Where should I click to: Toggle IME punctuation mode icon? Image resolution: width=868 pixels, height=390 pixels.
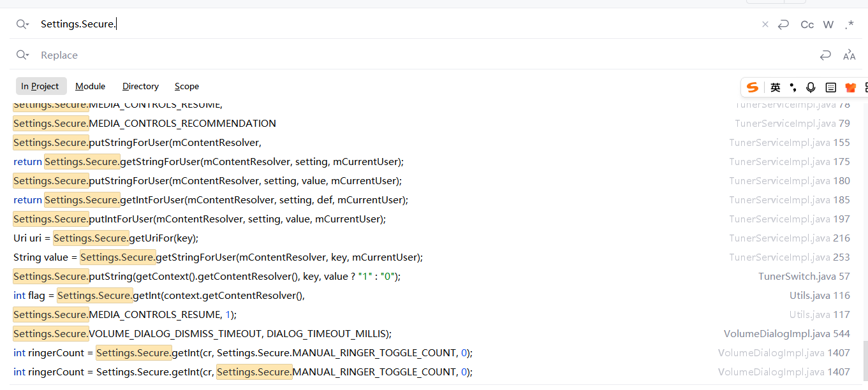pos(793,87)
